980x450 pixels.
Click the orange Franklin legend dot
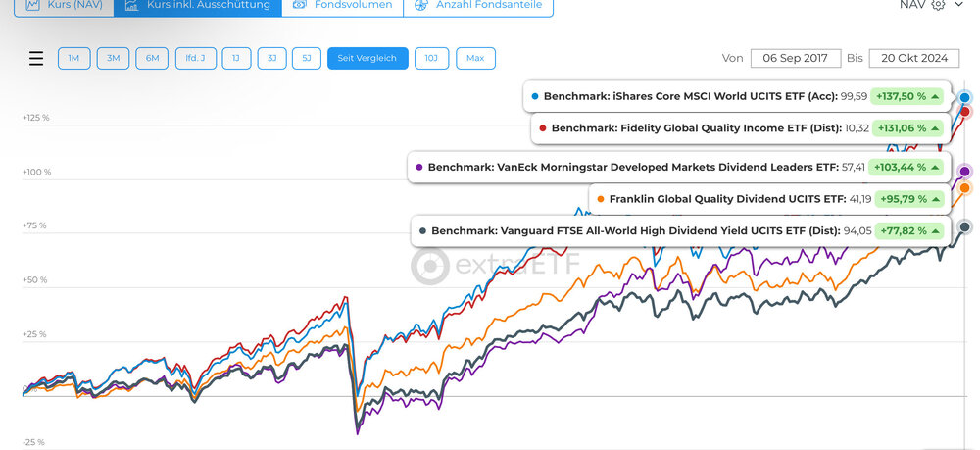pos(600,199)
